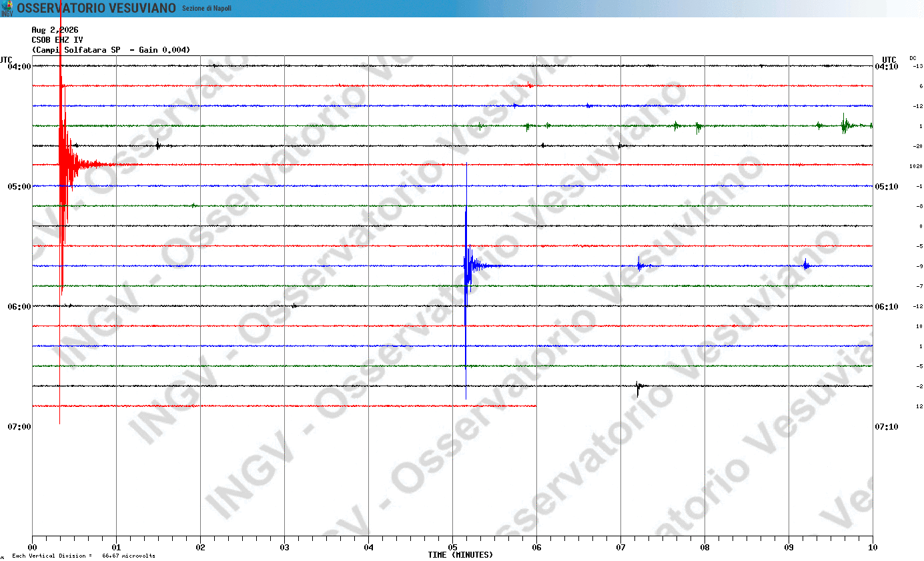Image resolution: width=924 pixels, height=561 pixels.
Task: Click the INGV logo in the header
Action: coord(7,8)
